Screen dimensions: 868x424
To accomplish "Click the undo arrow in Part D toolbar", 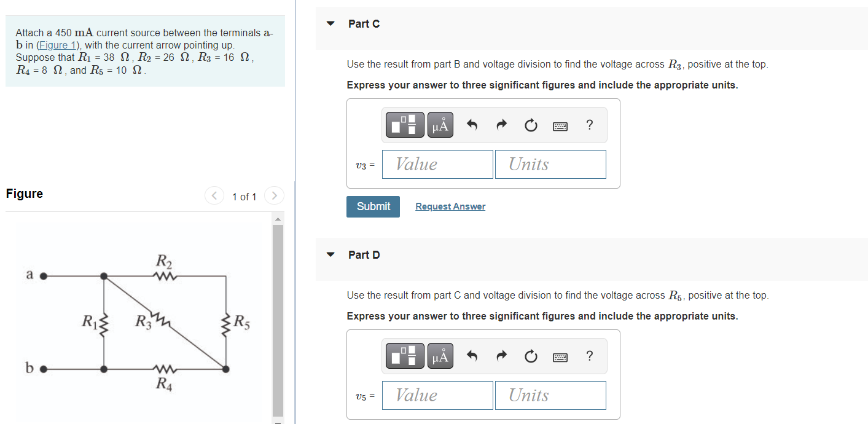I will tap(472, 355).
